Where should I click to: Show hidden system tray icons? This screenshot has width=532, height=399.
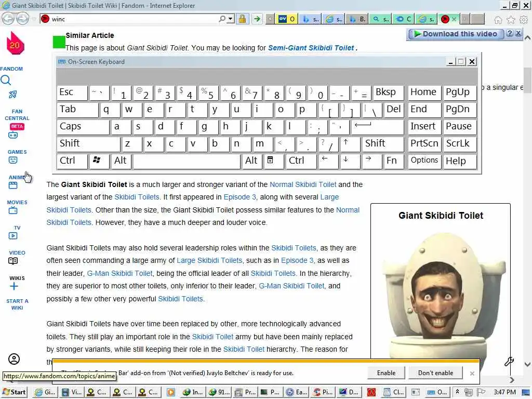point(457,392)
